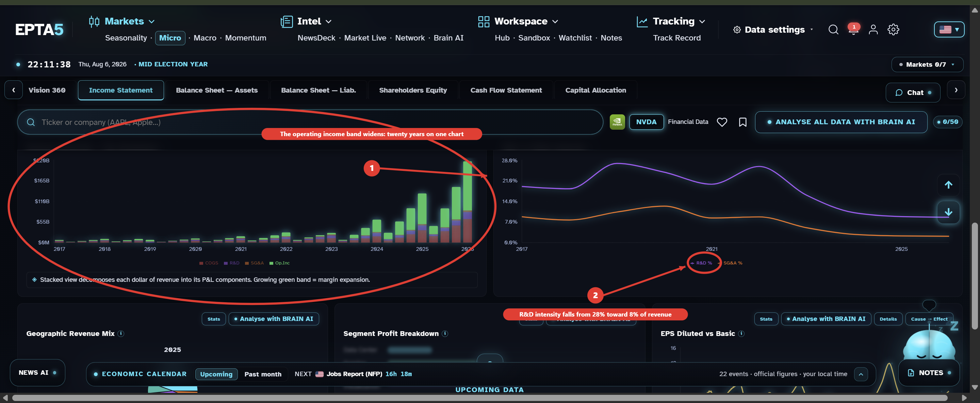Analyse EPS Diluted vs Basic with BRAIN AI
The image size is (980, 403).
pyautogui.click(x=826, y=319)
